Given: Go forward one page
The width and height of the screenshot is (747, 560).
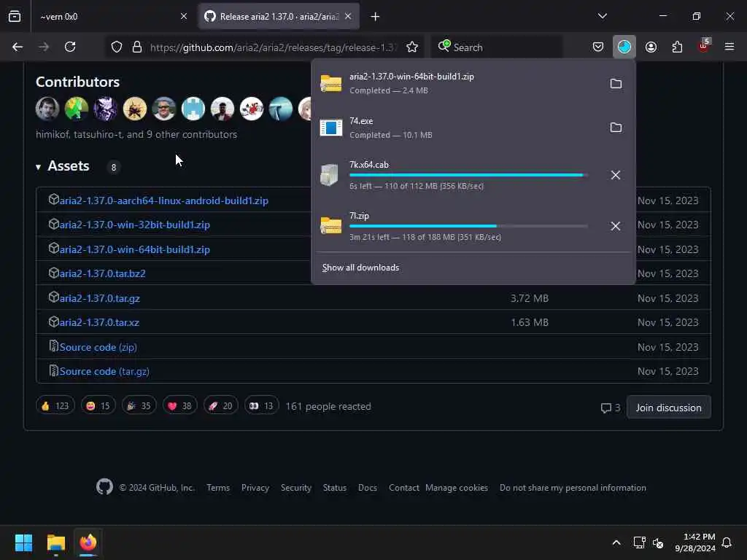Looking at the screenshot, I should click(44, 47).
